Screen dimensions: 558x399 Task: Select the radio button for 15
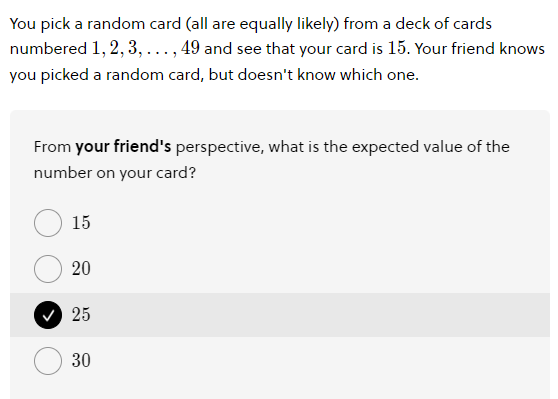tap(48, 223)
